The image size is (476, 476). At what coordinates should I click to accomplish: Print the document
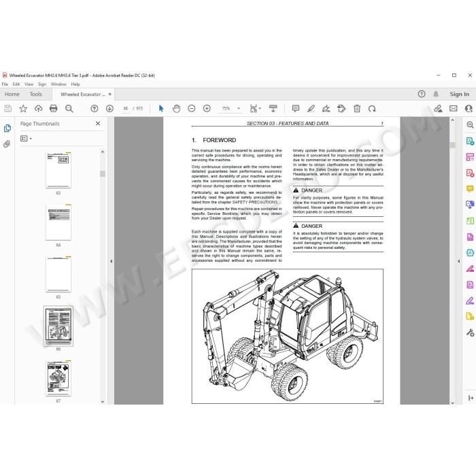coord(54,108)
